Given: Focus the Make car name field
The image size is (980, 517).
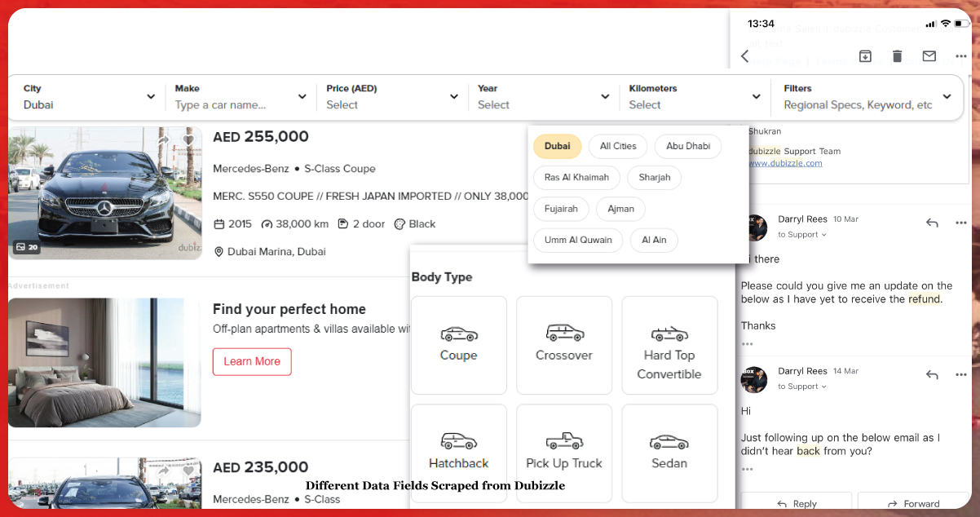Looking at the screenshot, I should (240, 97).
